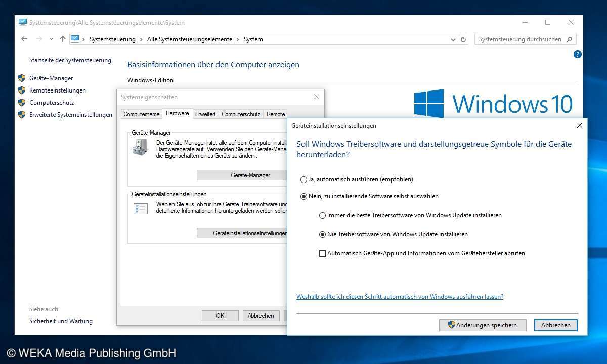The image size is (607, 364).
Task: Click Abbrechen in Geräteinstallationseinstellungen dialog
Action: tap(556, 325)
